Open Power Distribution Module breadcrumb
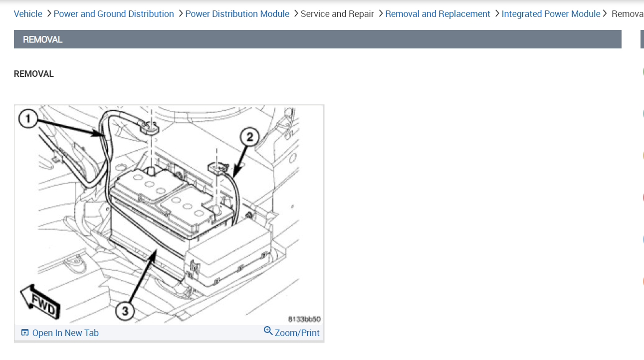Image resolution: width=644 pixels, height=360 pixels. [237, 14]
